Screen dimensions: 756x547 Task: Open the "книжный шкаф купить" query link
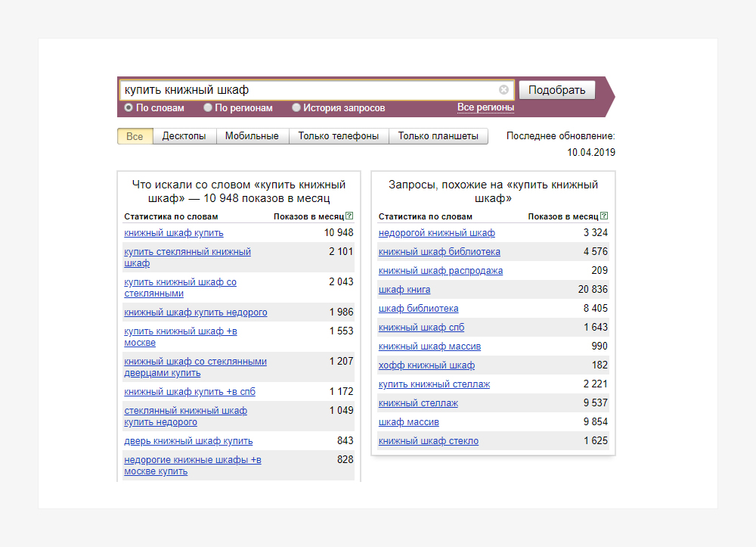point(174,233)
